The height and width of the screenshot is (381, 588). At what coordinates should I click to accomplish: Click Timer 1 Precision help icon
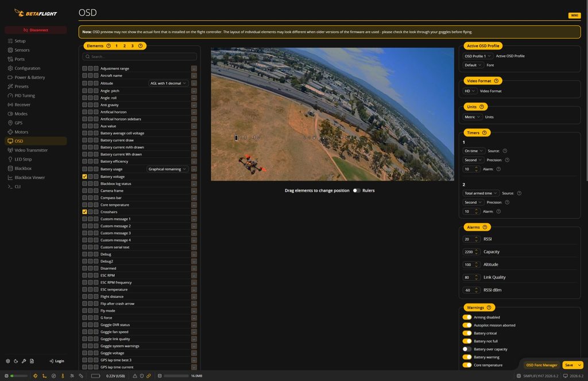(x=507, y=160)
